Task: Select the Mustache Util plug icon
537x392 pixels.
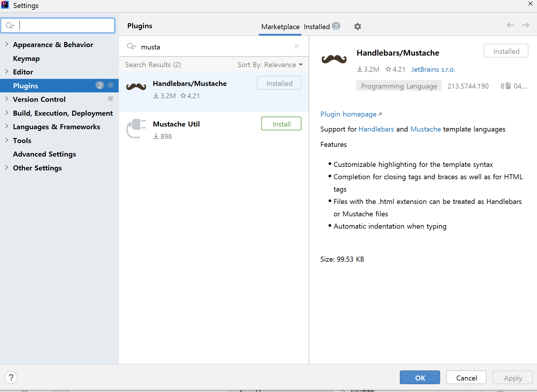Action: coord(136,128)
